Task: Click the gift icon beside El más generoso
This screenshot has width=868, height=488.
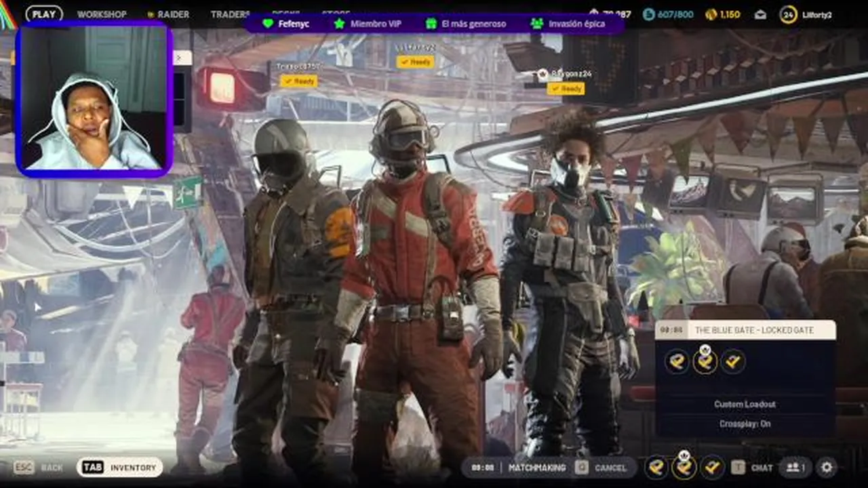Action: click(431, 24)
